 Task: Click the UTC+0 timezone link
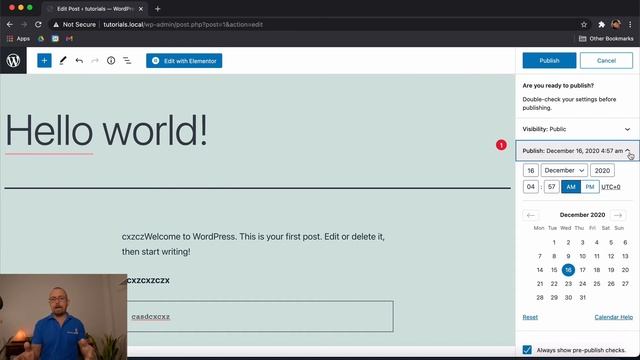pyautogui.click(x=611, y=187)
